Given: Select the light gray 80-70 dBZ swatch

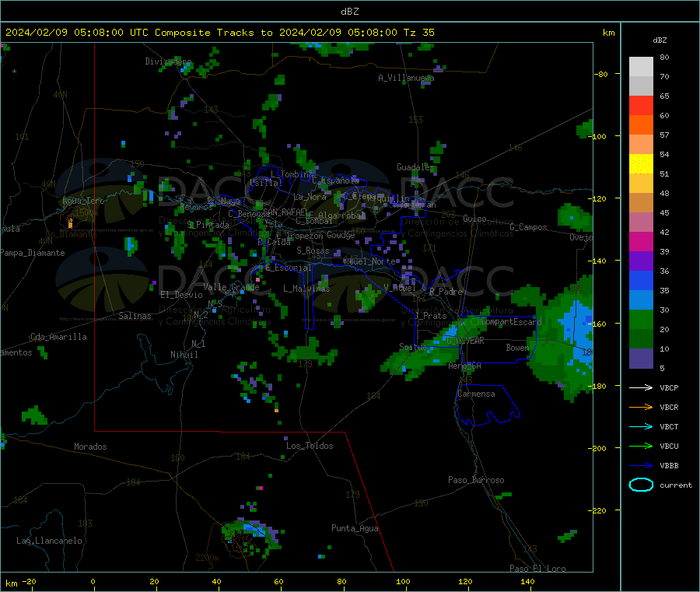Looking at the screenshot, I should [641, 67].
